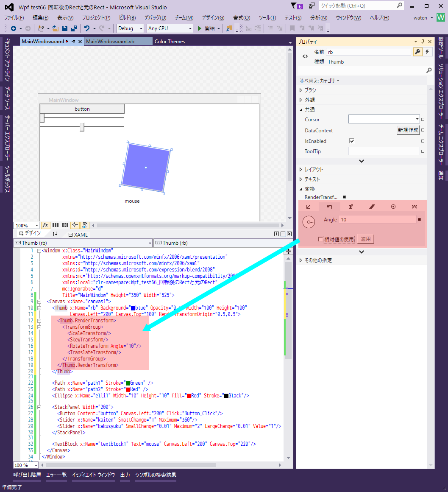Select the Scale transform icon
Image resolution: width=448 pixels, height=492 pixels.
tap(351, 206)
